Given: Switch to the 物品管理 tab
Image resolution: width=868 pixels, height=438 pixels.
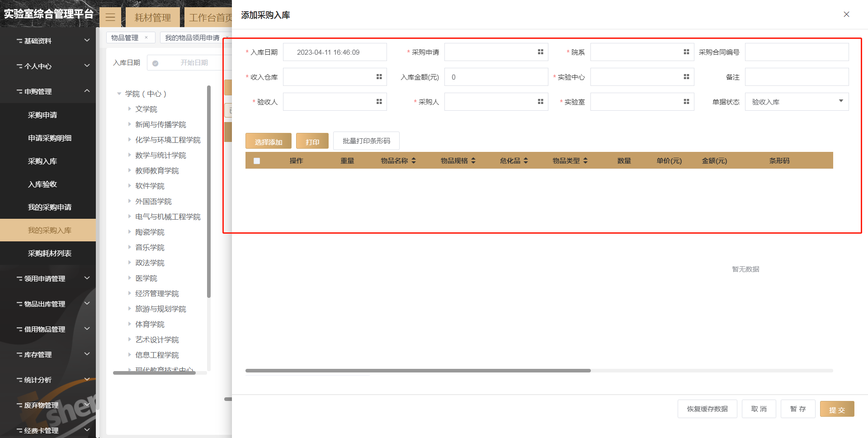Looking at the screenshot, I should tap(125, 38).
